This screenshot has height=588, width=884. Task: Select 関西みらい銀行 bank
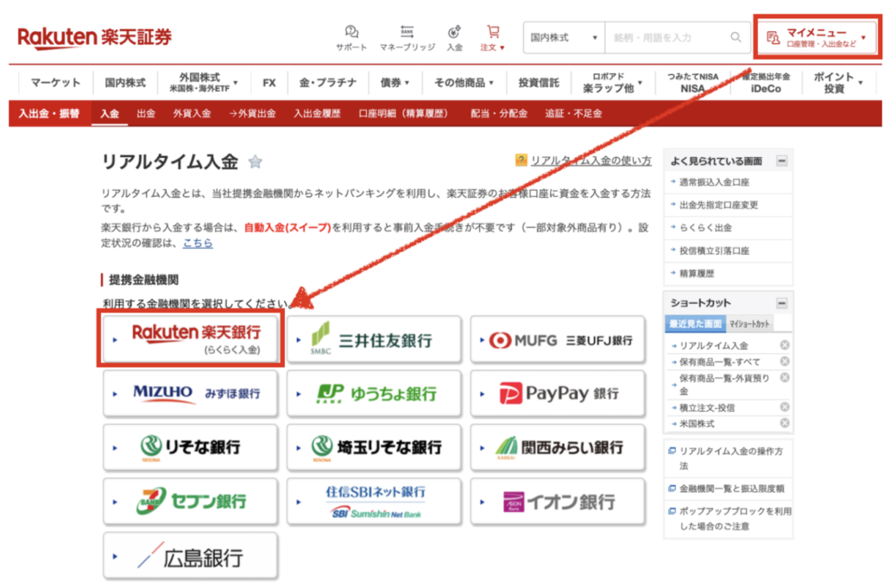[558, 447]
